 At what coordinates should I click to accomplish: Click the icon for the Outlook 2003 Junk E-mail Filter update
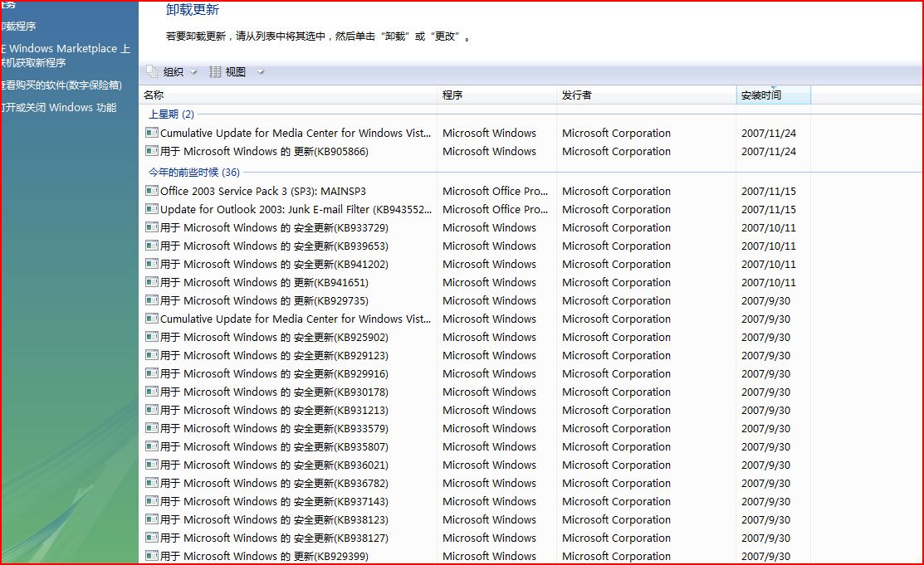[151, 209]
